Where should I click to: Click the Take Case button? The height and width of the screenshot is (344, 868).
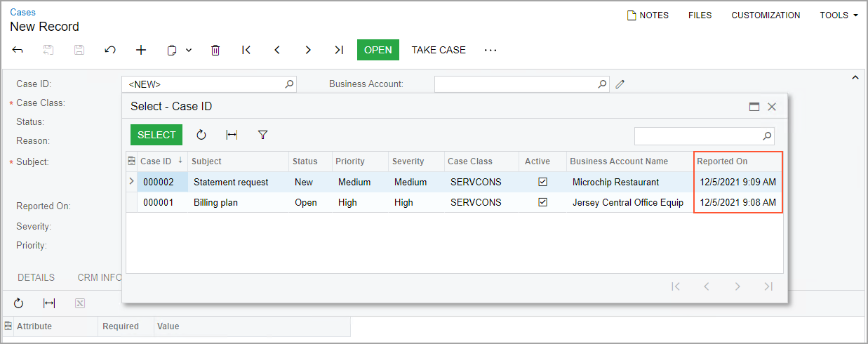pyautogui.click(x=439, y=50)
